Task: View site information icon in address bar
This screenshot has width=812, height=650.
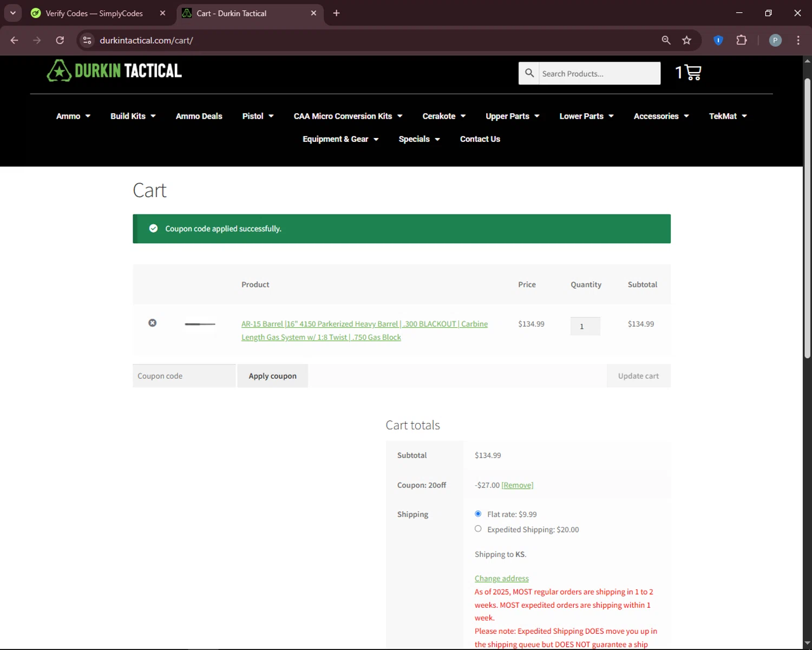Action: coord(87,40)
